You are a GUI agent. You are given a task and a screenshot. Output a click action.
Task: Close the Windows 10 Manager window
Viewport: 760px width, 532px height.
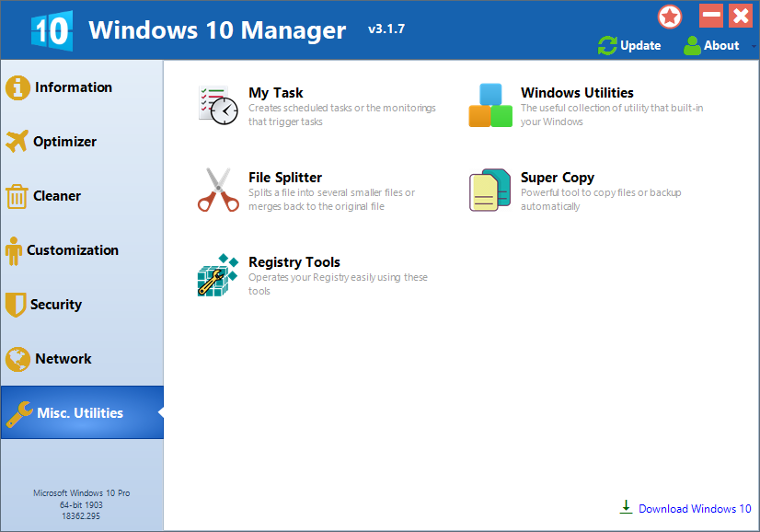pyautogui.click(x=741, y=16)
